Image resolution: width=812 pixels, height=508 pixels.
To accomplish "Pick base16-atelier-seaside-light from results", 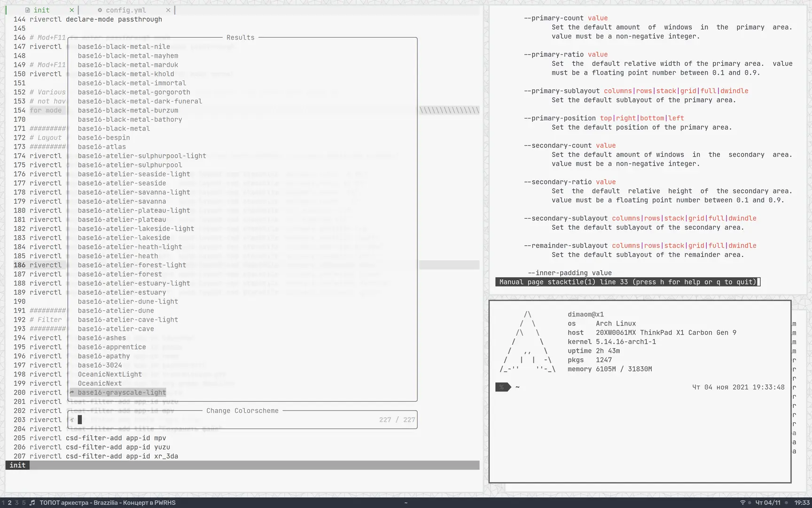I will tap(134, 174).
